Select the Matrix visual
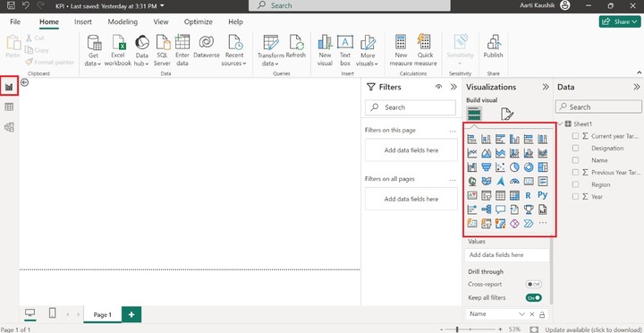 coord(514,195)
